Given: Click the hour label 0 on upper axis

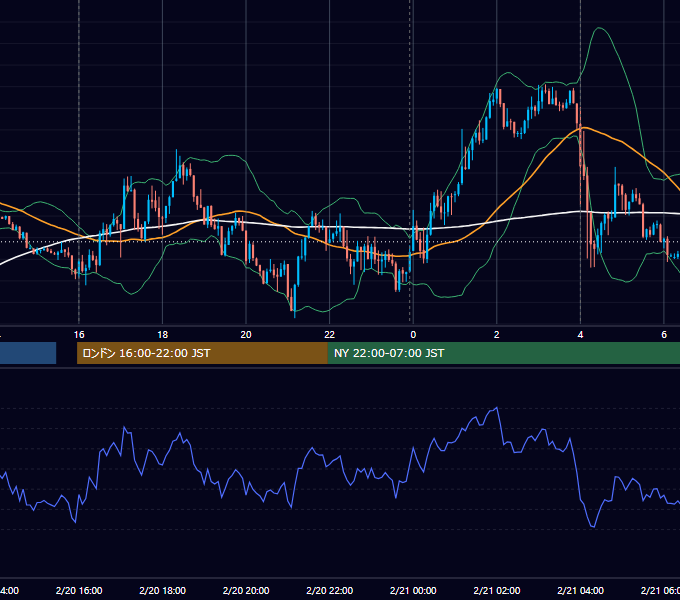Looking at the screenshot, I should coord(413,335).
